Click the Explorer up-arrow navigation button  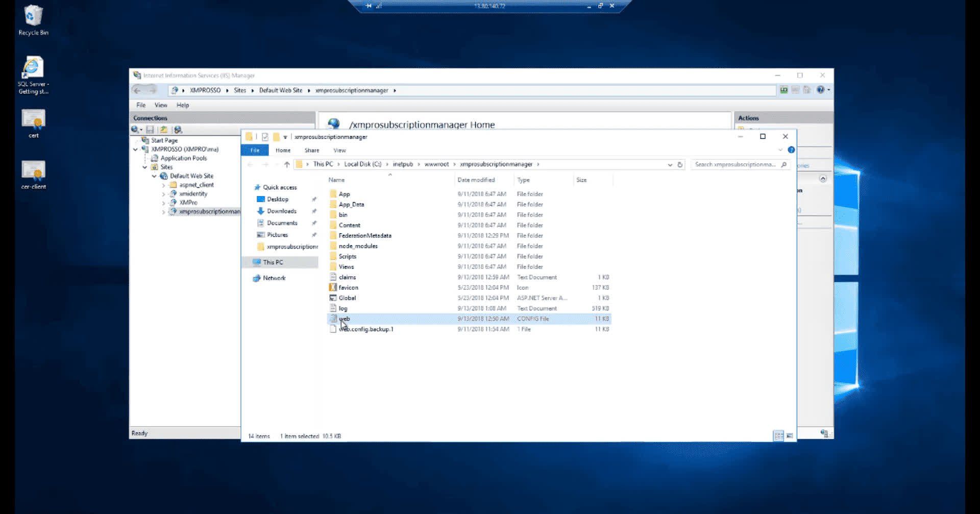287,164
